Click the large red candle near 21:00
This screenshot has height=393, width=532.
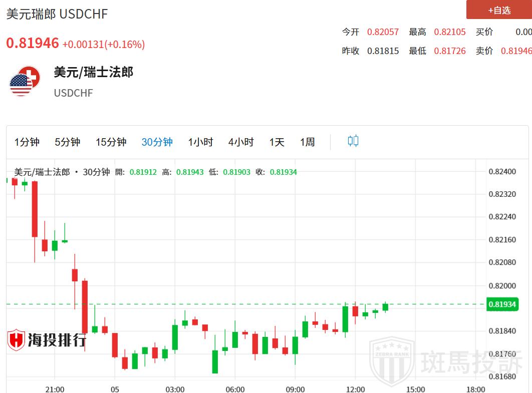[x=35, y=209]
